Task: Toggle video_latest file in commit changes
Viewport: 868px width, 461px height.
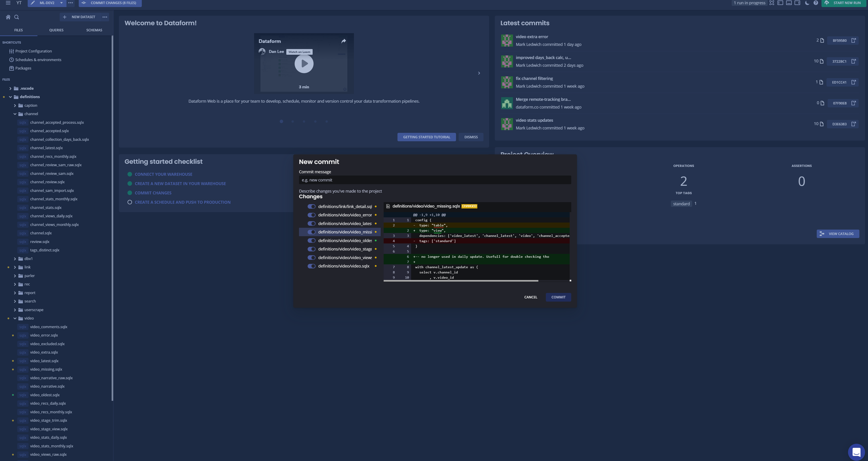Action: point(311,224)
